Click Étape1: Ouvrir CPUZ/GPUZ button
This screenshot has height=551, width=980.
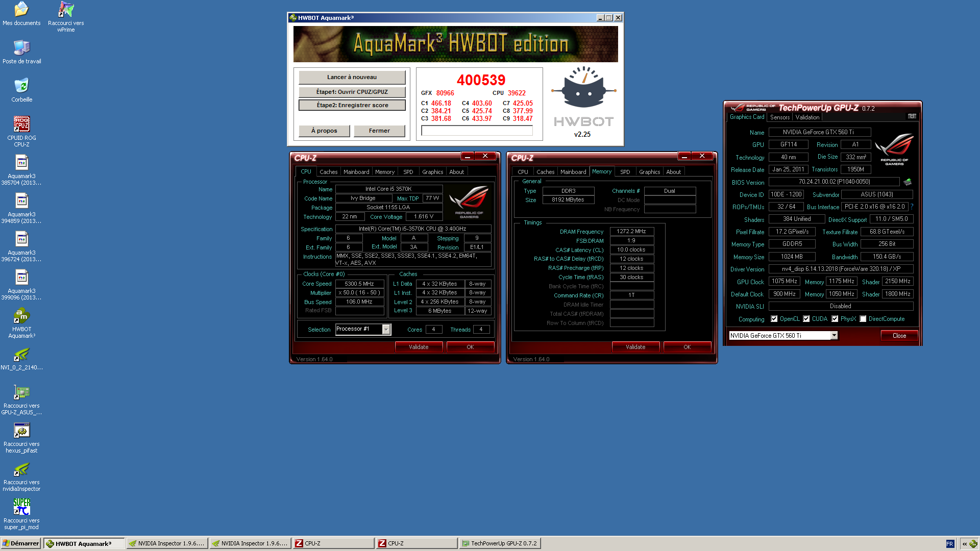pyautogui.click(x=352, y=92)
